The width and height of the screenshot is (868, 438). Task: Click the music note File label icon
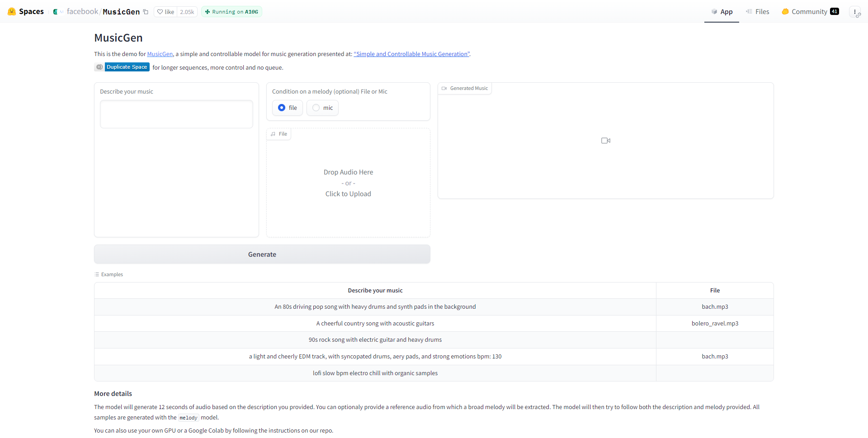[x=273, y=134]
